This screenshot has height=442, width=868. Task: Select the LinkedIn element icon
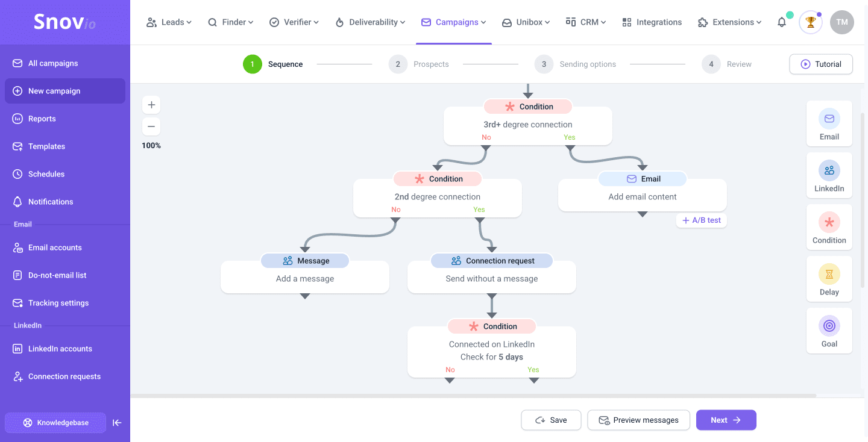coord(829,170)
